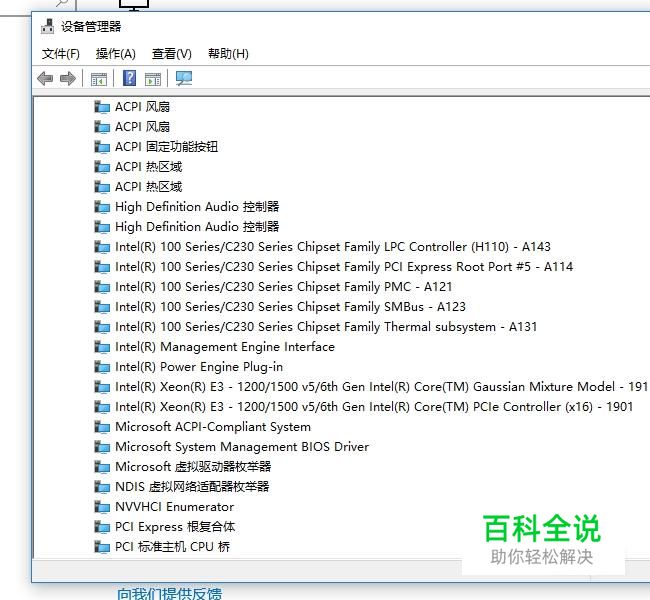Image resolution: width=650 pixels, height=600 pixels.
Task: Select Microsoft 虚拟驱动器枚举器
Action: pyautogui.click(x=193, y=467)
